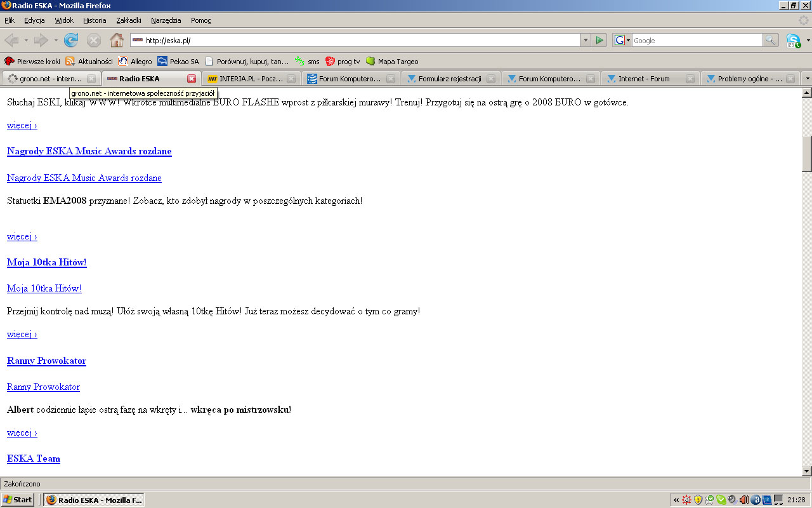Open the Skype toolbar icon
Viewport: 812px width, 508px height.
point(793,41)
